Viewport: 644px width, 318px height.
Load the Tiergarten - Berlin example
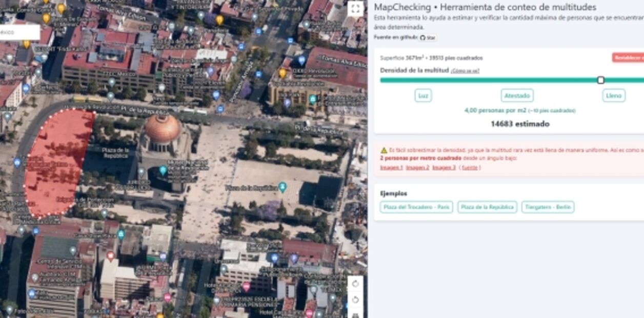548,207
